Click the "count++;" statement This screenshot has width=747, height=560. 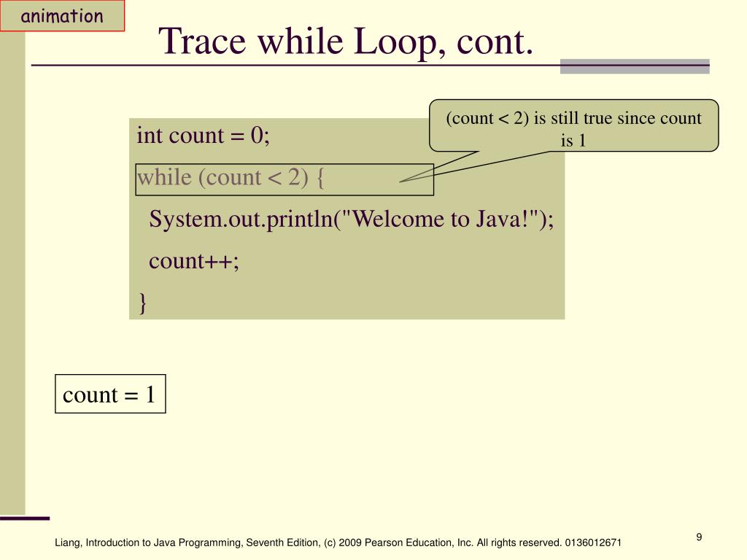[x=194, y=261]
